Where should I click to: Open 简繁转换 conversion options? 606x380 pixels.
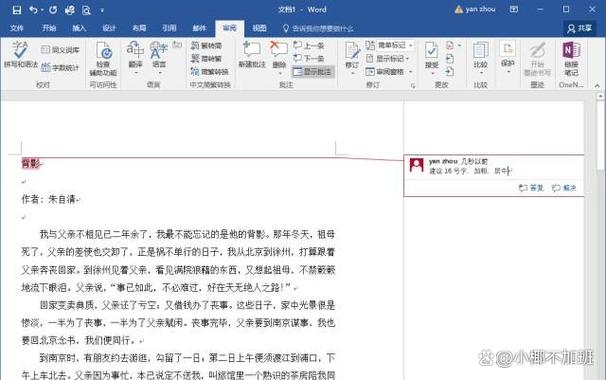click(209, 72)
